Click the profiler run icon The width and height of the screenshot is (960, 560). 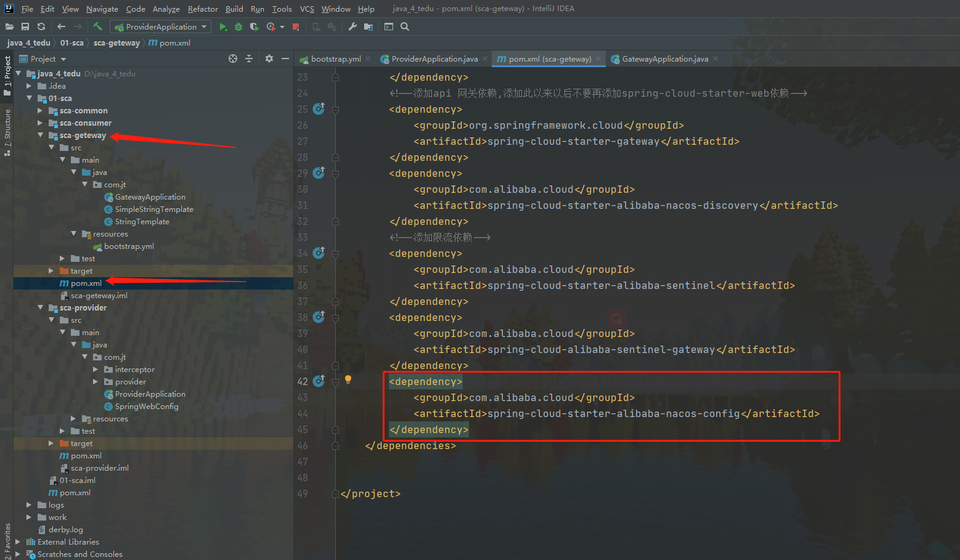(x=271, y=26)
